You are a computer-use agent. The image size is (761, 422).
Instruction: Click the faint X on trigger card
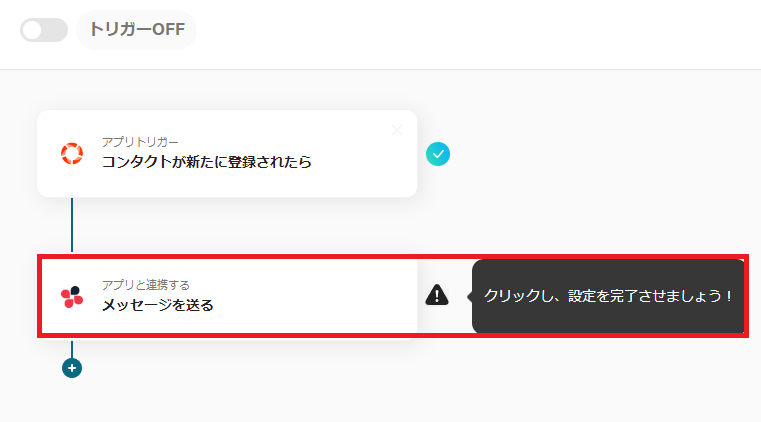397,129
